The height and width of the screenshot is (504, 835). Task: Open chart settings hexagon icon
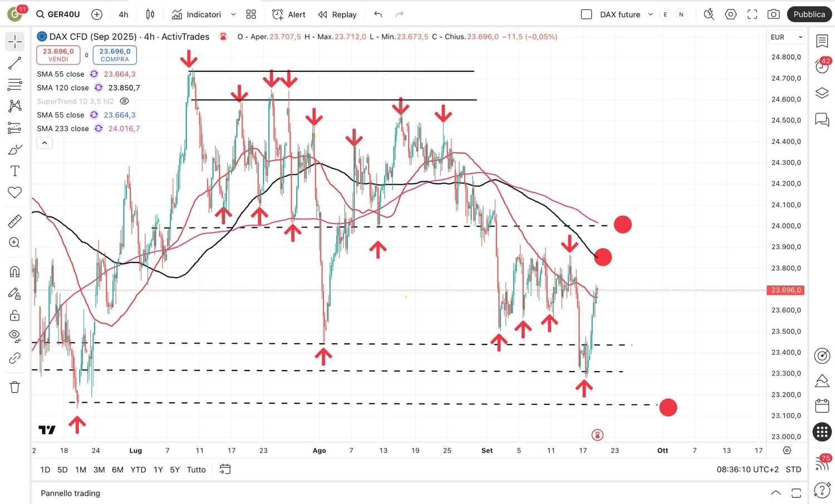click(730, 14)
